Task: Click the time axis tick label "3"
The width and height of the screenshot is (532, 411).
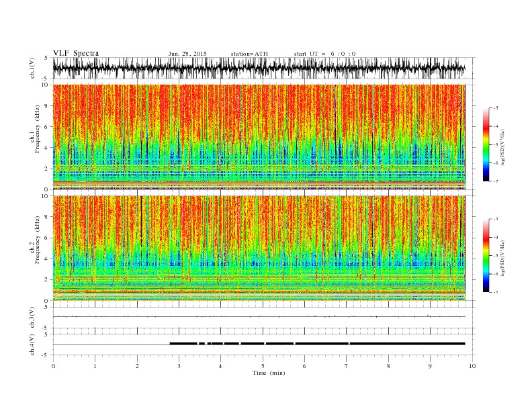Action: (179, 366)
